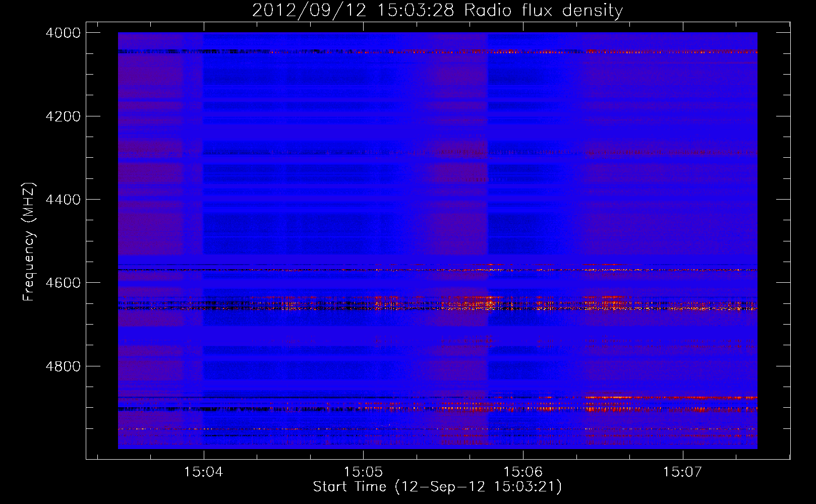Viewport: 816px width, 504px height.
Task: Click the plot title "2012/09/12 15:03:28 Radio flux density"
Action: click(437, 11)
